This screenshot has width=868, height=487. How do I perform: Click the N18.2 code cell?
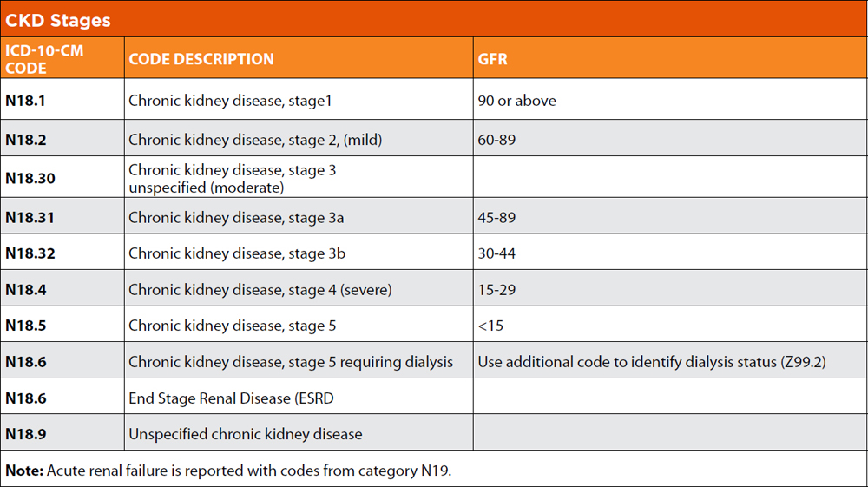(25, 140)
